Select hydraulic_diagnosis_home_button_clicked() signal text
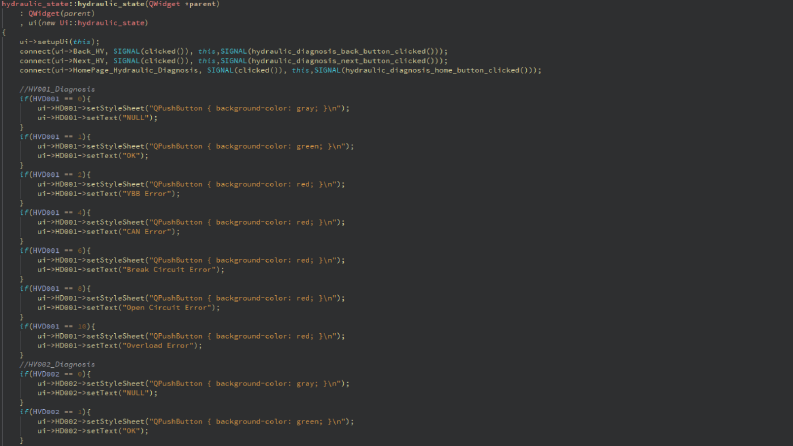 pos(439,70)
